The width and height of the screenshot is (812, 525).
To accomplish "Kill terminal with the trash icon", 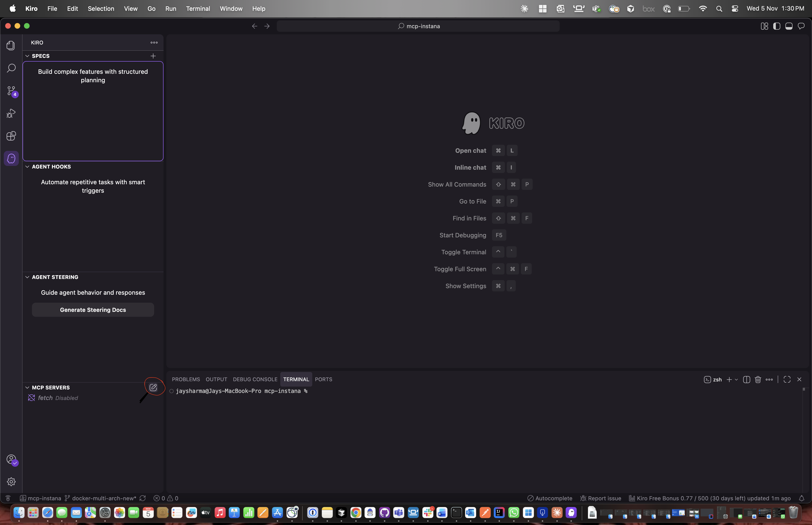I will coord(758,380).
